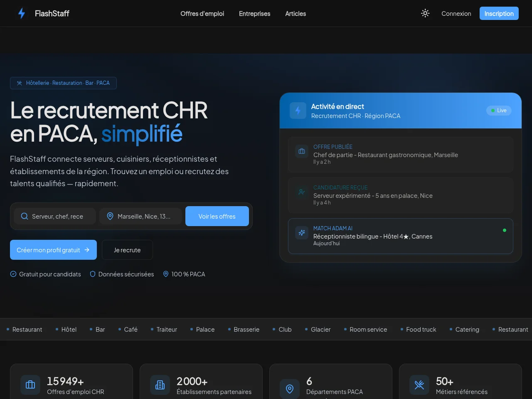The image size is (532, 399).
Task: Click the Catering tag
Action: point(467,330)
